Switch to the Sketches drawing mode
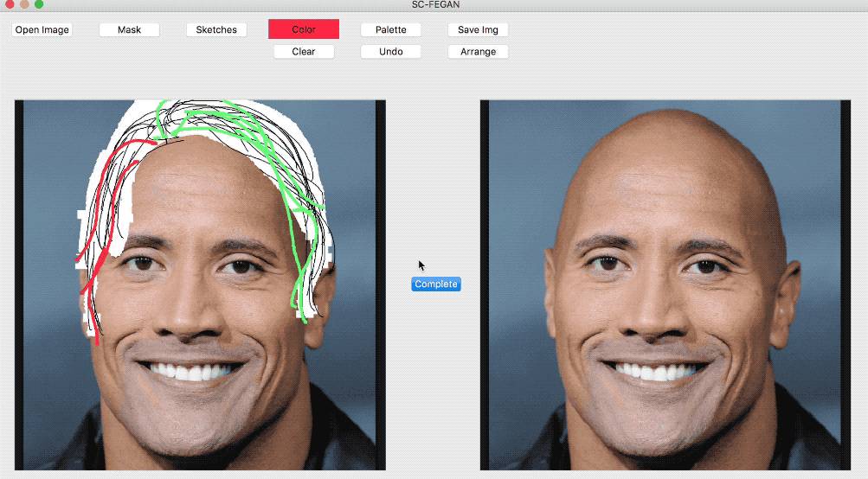 pos(216,30)
